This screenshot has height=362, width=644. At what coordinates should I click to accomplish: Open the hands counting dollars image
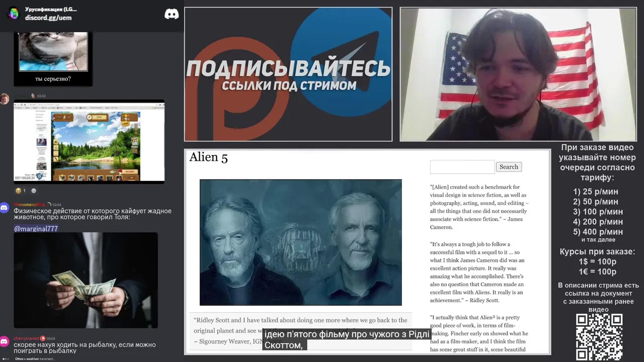coord(86,280)
